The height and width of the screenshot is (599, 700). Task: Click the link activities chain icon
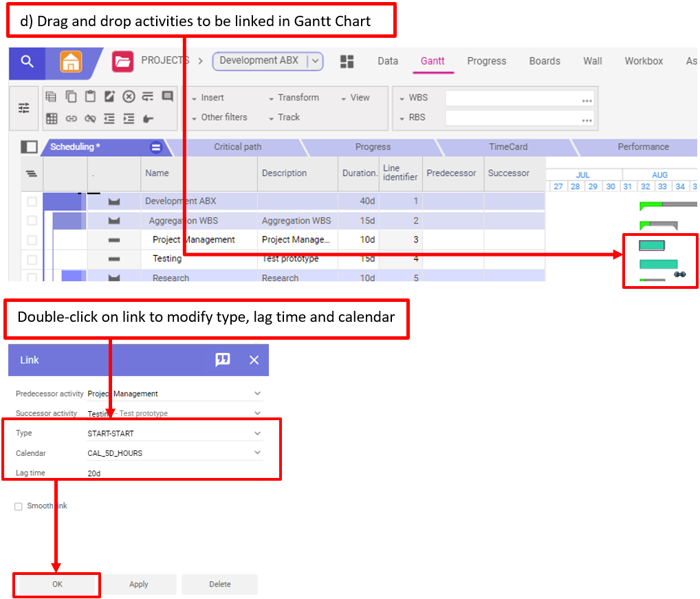point(71,118)
